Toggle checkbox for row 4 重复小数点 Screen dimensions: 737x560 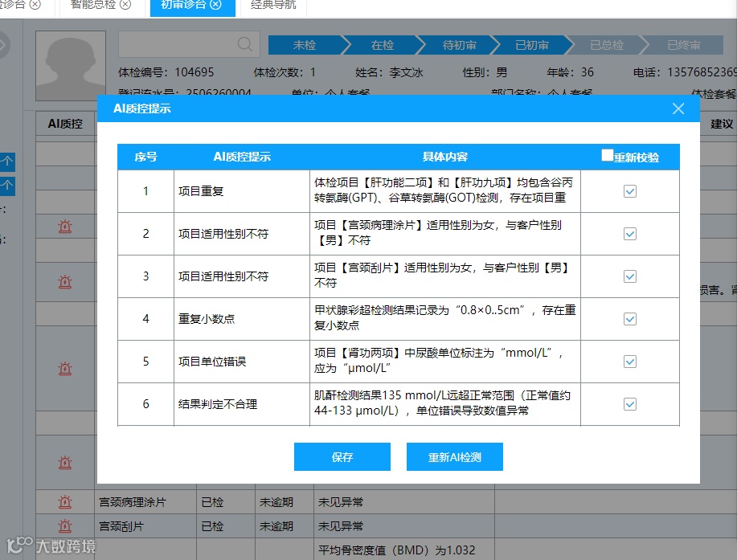[x=630, y=319]
